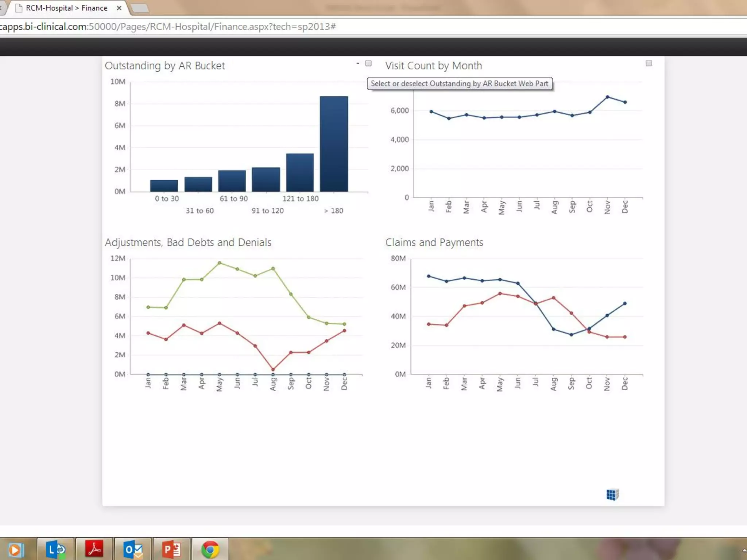
Task: Click the Claims and Payments chart title
Action: tap(434, 242)
